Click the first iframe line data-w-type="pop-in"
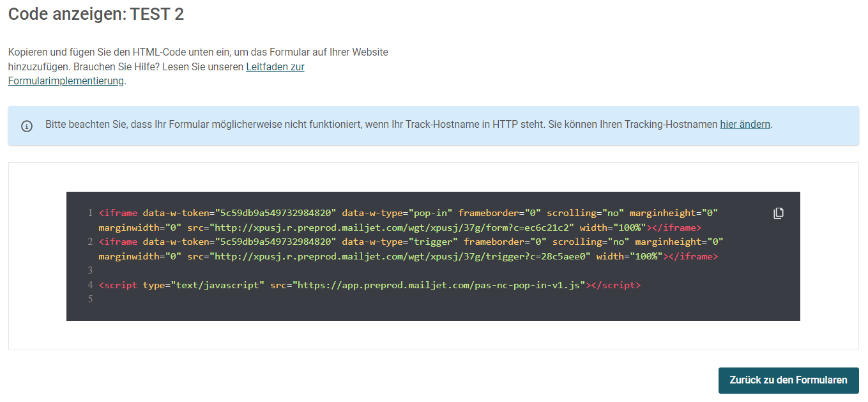The height and width of the screenshot is (402, 868). 397,213
